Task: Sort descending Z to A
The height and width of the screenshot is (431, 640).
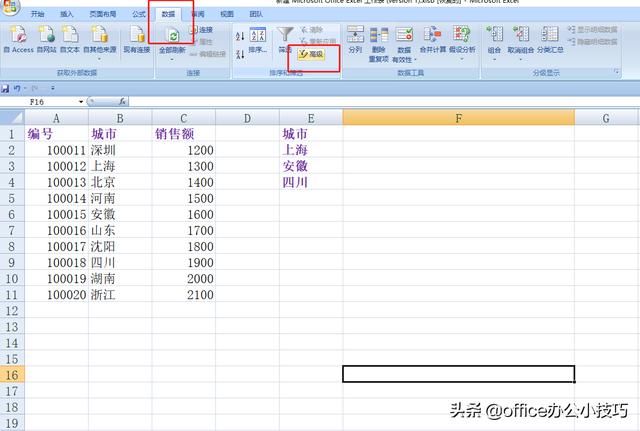Action: pyautogui.click(x=240, y=53)
